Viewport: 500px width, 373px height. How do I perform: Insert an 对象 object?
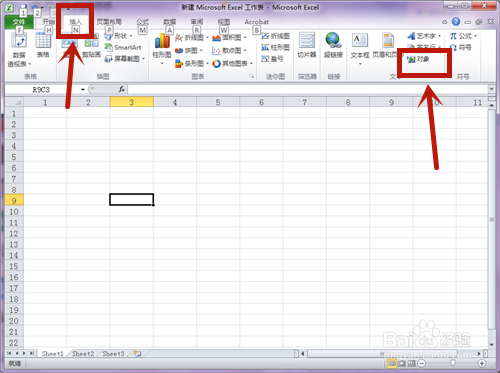point(418,59)
